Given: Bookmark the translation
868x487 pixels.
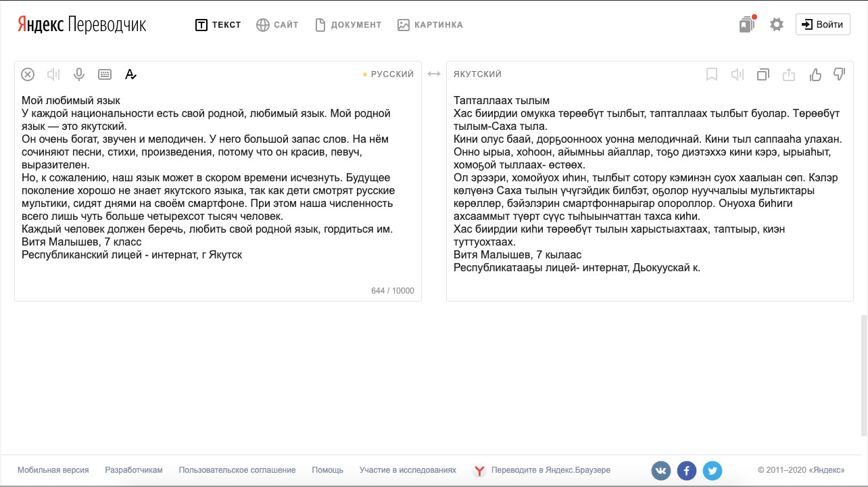Looking at the screenshot, I should (712, 74).
